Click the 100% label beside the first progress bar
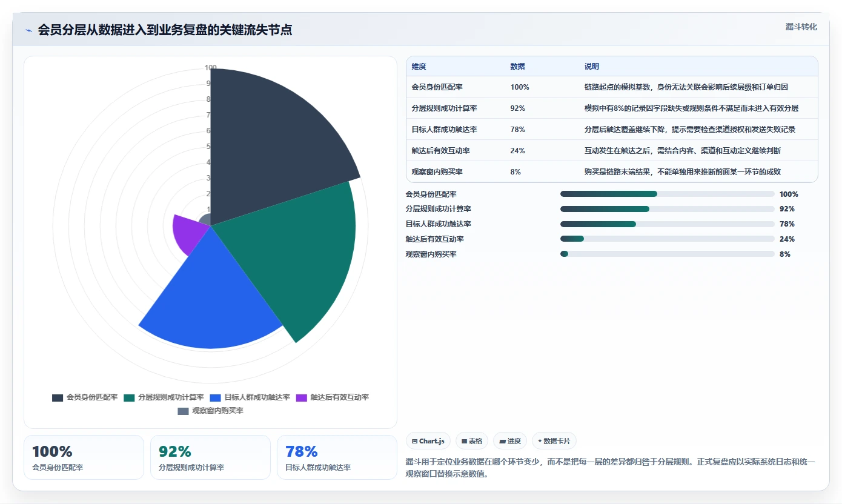The image size is (842, 504). 789,194
